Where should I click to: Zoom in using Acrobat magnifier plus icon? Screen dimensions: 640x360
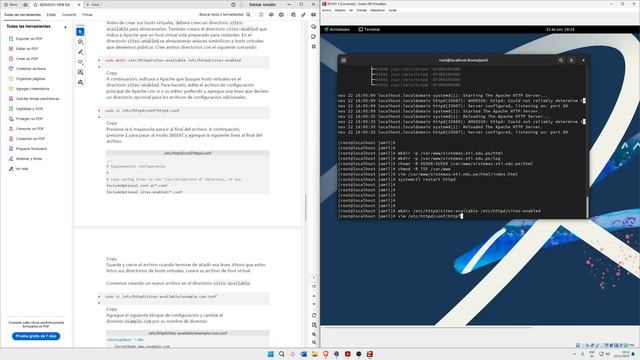click(314, 334)
